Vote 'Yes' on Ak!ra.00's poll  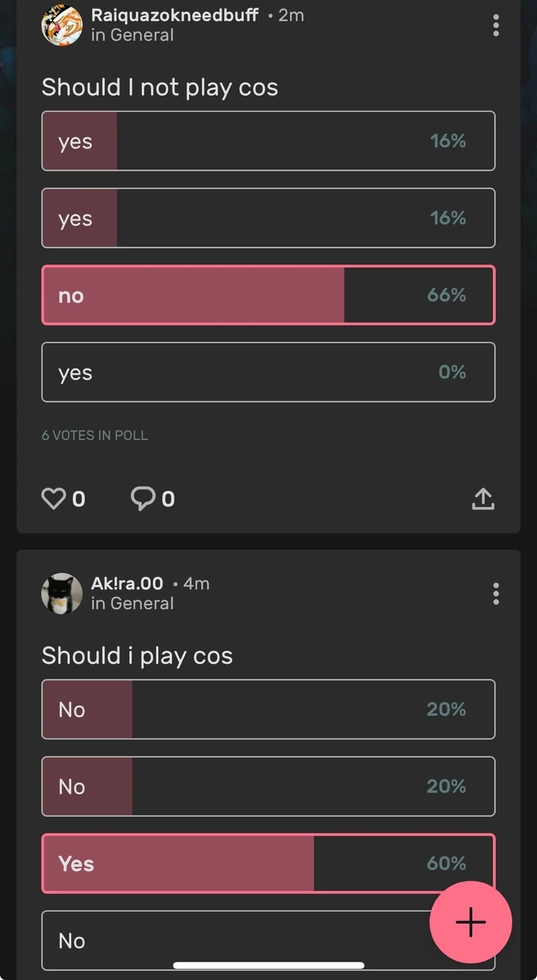[x=268, y=863]
